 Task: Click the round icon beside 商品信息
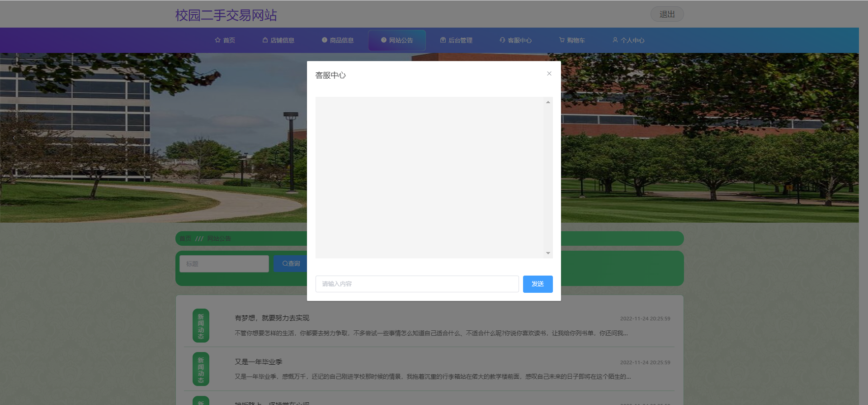[x=325, y=40]
